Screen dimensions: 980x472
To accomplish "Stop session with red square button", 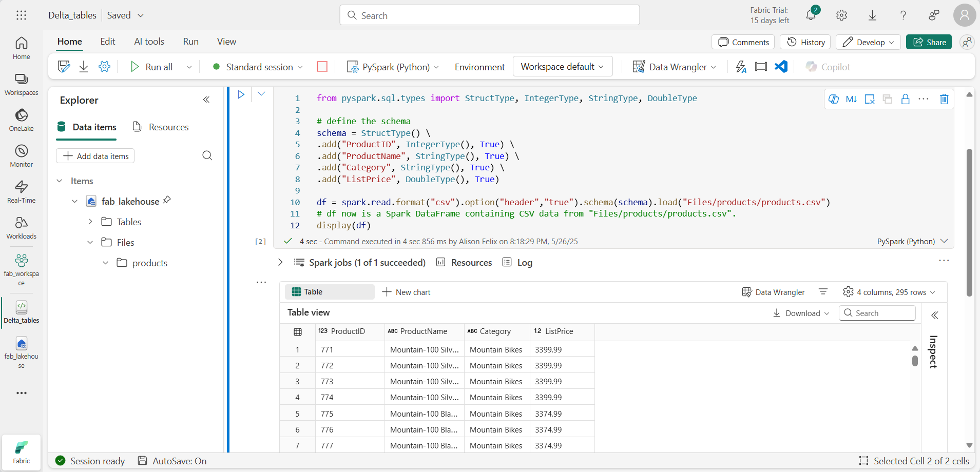I will 322,67.
